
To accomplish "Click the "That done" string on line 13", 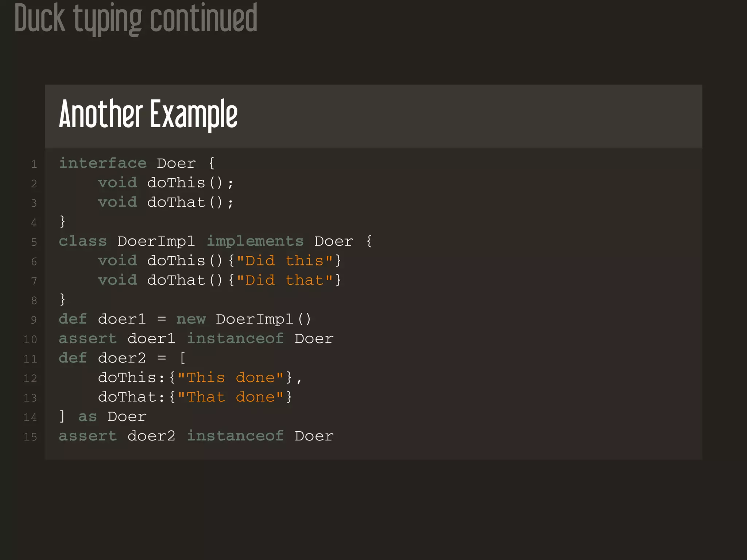I will point(231,397).
